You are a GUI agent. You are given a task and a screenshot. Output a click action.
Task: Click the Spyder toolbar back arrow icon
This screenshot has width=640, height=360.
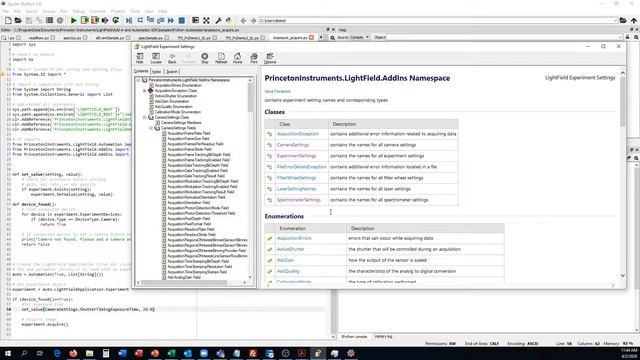(x=243, y=20)
